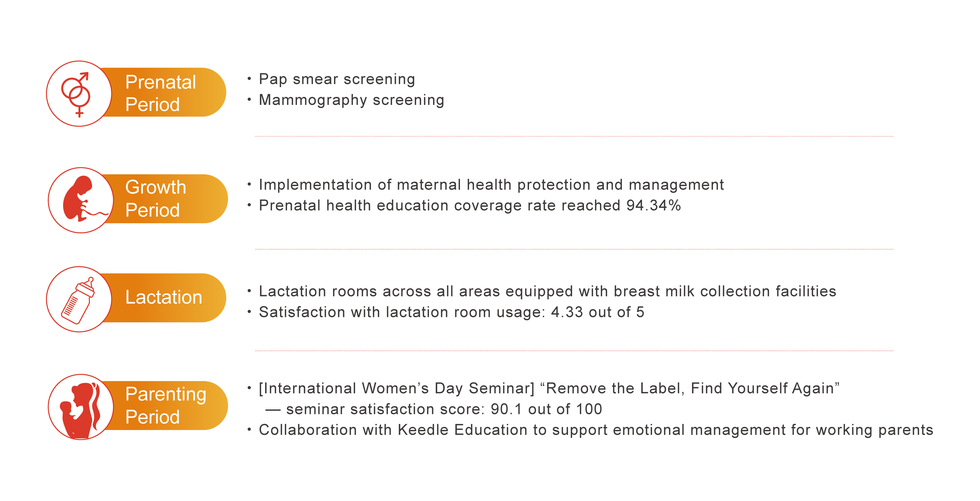The width and height of the screenshot is (980, 501).
Task: Click the dotted divider under Mammography screening
Action: (x=574, y=136)
